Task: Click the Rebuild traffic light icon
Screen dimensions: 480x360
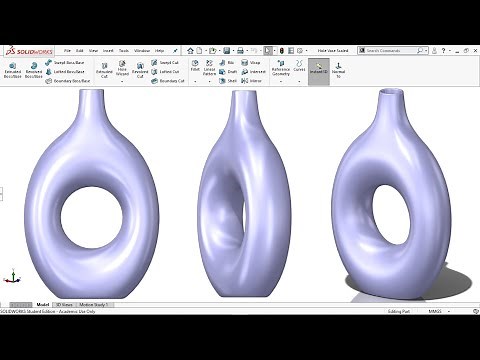Action: click(282, 51)
